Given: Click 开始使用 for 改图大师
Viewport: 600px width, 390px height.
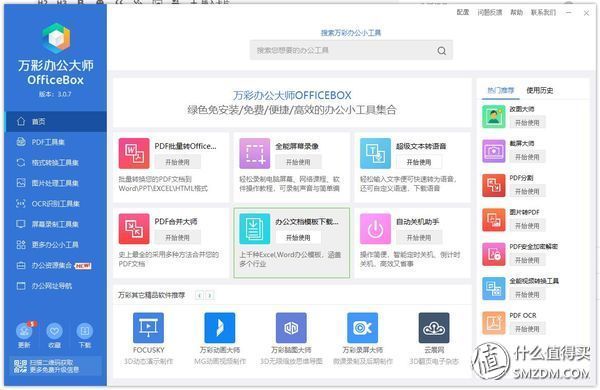Looking at the screenshot, I should [527, 123].
